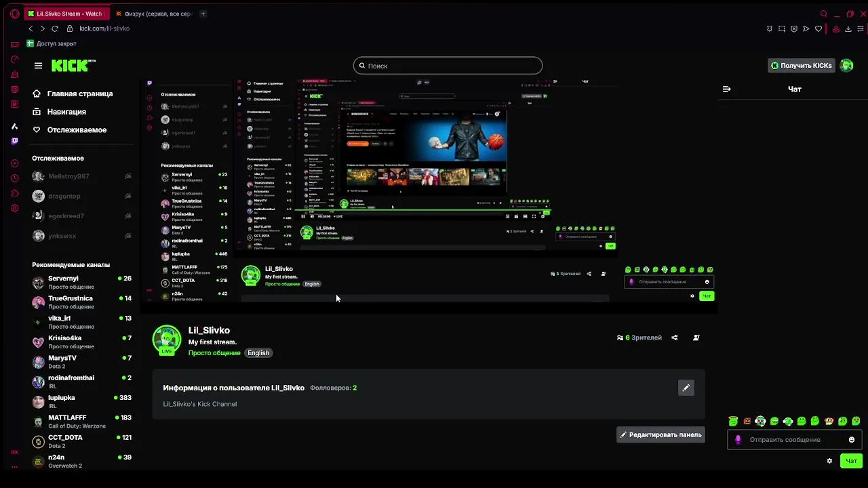
Task: Click the send arrow icon in the address bar
Action: (x=806, y=28)
